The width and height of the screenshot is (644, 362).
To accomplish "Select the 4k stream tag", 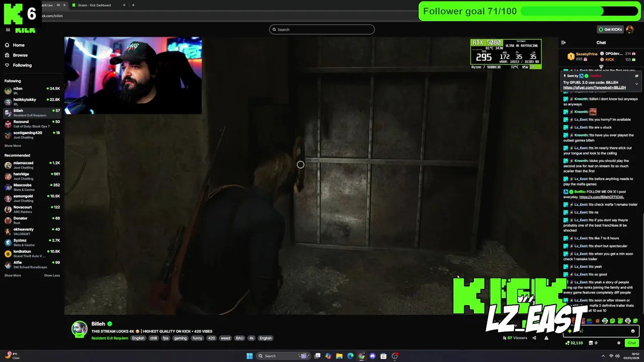I will (252, 338).
